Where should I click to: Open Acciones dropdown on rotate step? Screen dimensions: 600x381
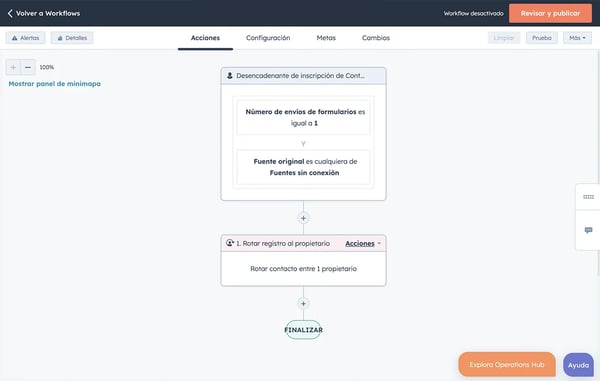(363, 243)
